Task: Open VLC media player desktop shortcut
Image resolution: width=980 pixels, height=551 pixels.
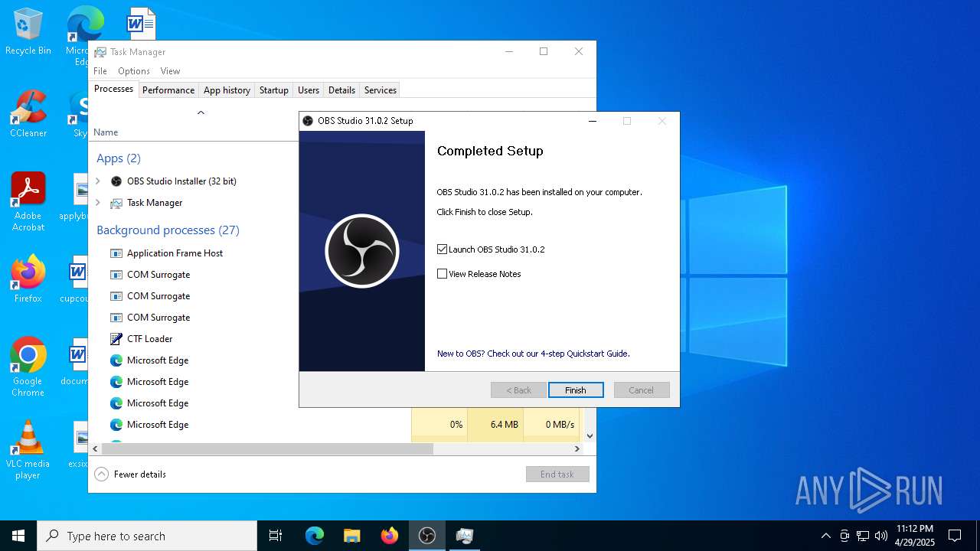Action: (x=28, y=450)
